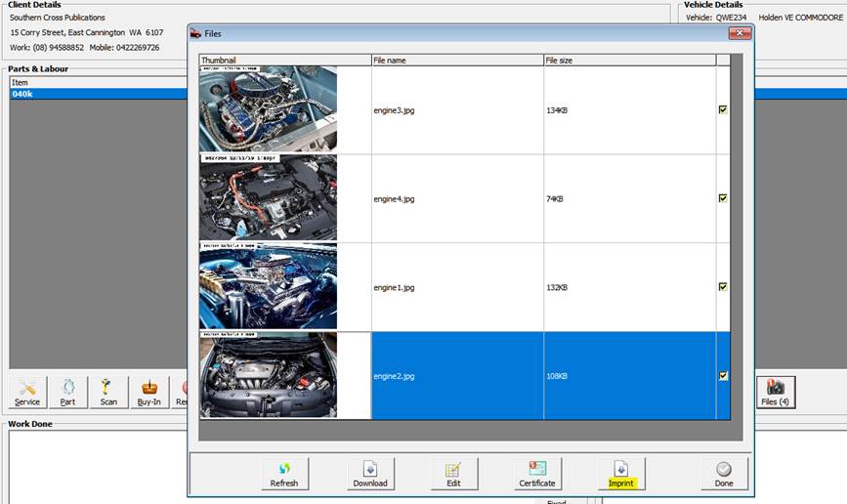
Task: Open the Files (4) camera button
Action: (776, 392)
